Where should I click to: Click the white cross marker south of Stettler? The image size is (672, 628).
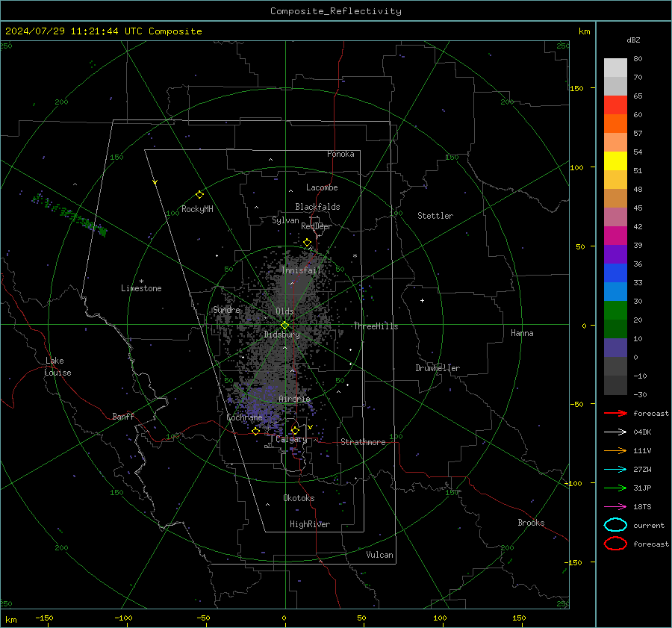[x=422, y=300]
